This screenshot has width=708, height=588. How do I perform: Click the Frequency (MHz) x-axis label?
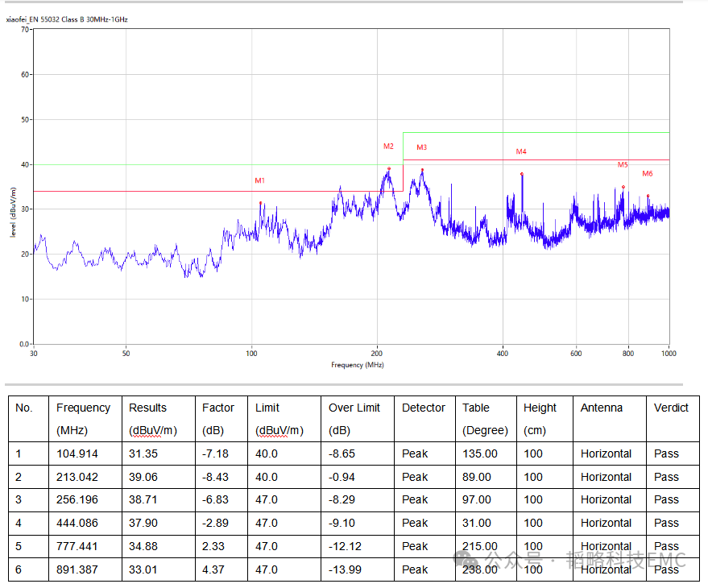(357, 365)
